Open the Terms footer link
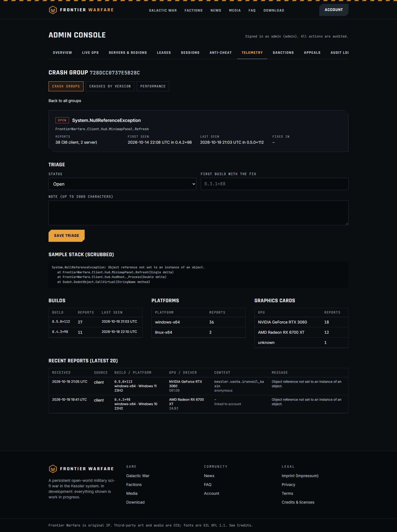The height and width of the screenshot is (532, 397). (x=287, y=493)
